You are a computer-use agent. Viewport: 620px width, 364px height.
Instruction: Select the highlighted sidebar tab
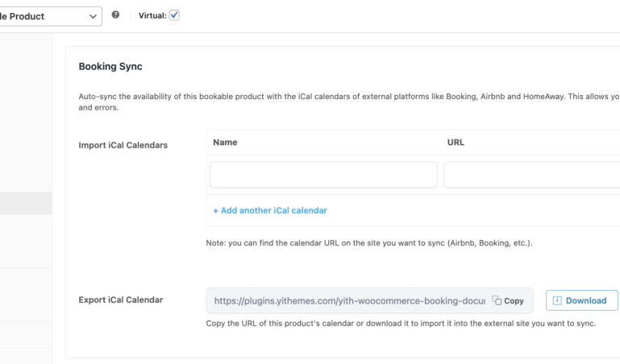(26, 204)
